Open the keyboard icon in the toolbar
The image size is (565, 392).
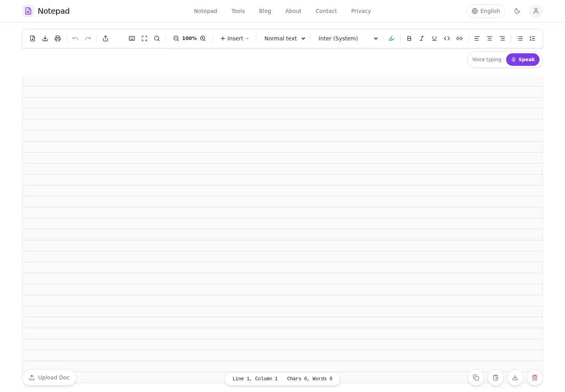click(132, 38)
